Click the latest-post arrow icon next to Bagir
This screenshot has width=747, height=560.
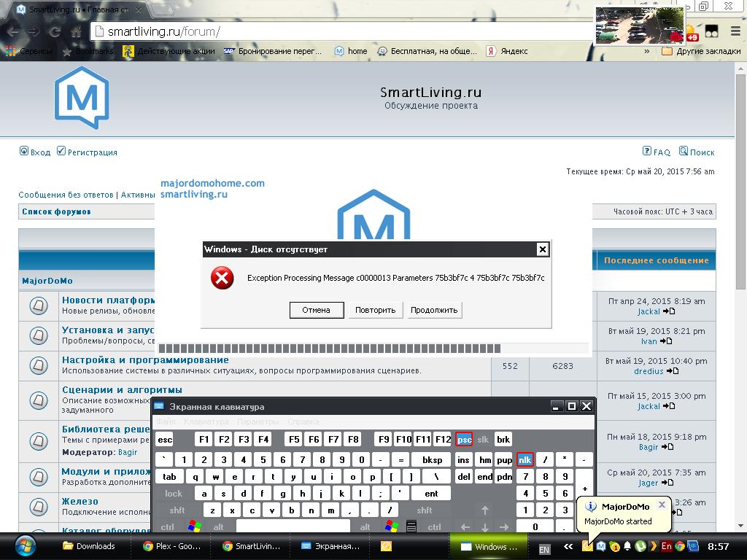(667, 447)
